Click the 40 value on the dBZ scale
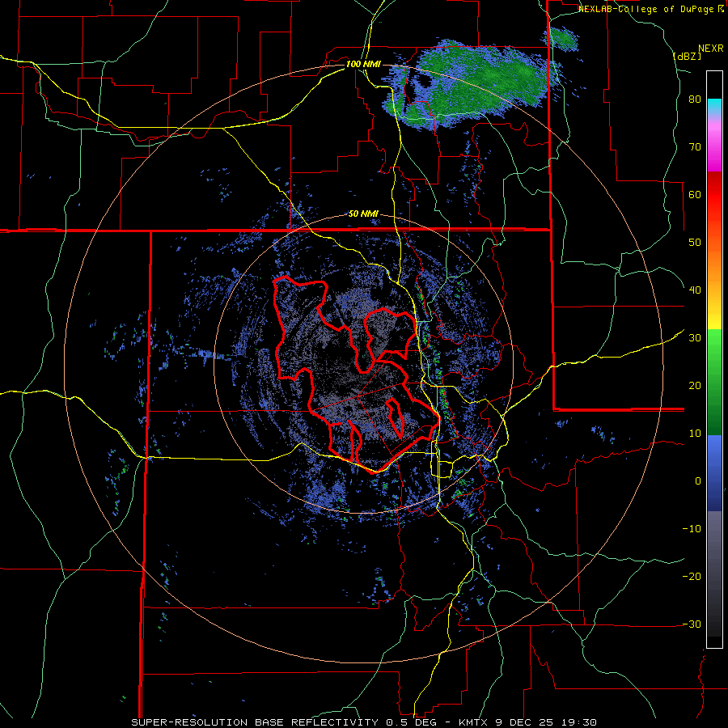Viewport: 728px width, 728px height. (x=695, y=290)
